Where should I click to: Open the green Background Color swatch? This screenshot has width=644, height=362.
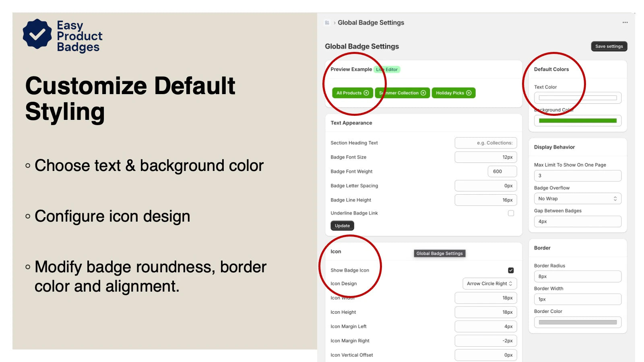[577, 121]
